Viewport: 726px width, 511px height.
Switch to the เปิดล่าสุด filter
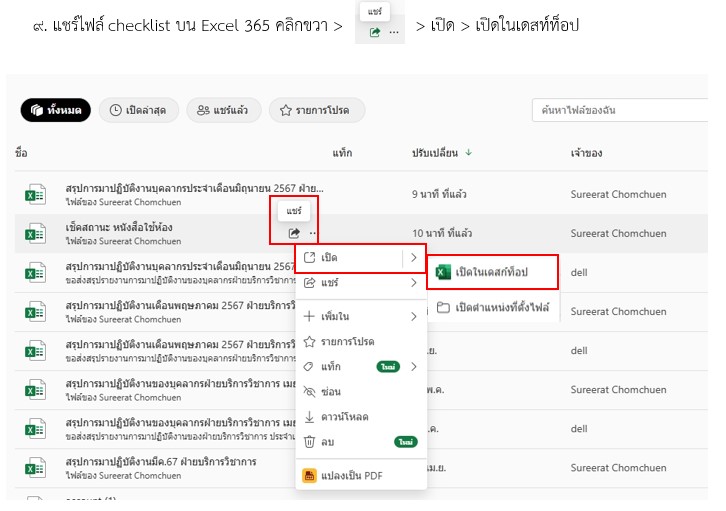coord(138,110)
